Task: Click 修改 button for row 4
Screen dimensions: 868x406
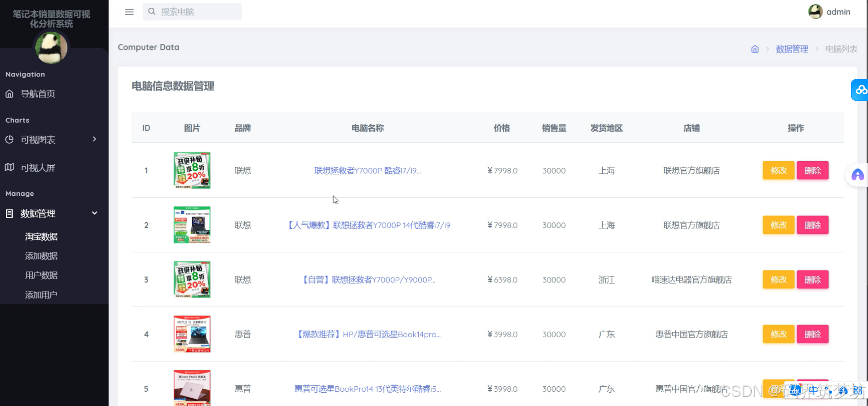Action: pyautogui.click(x=778, y=334)
